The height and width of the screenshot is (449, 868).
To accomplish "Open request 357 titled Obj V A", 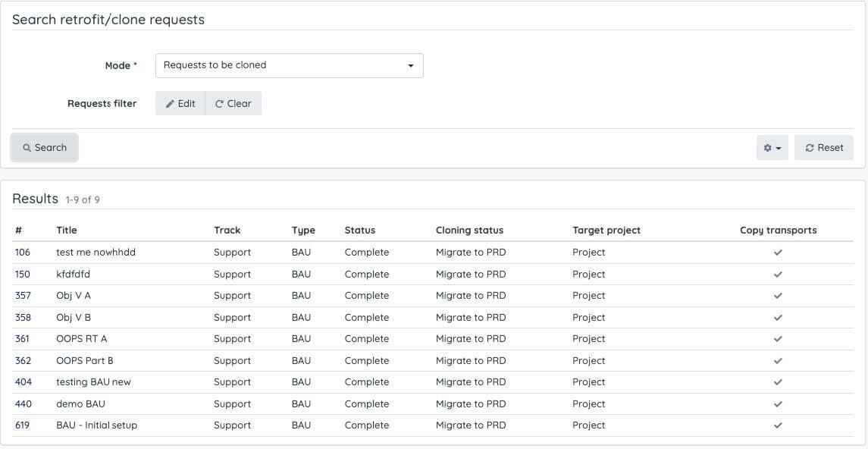I will (23, 295).
